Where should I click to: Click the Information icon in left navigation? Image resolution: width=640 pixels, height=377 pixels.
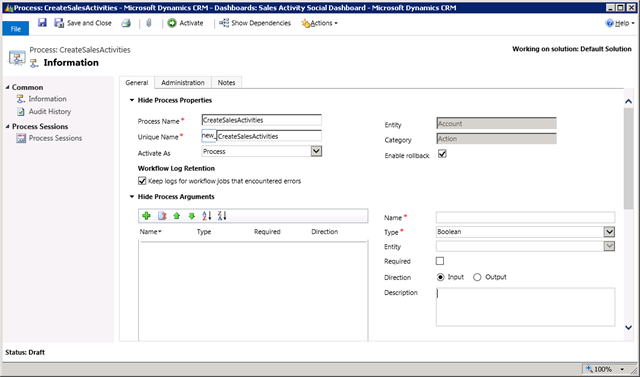(21, 99)
